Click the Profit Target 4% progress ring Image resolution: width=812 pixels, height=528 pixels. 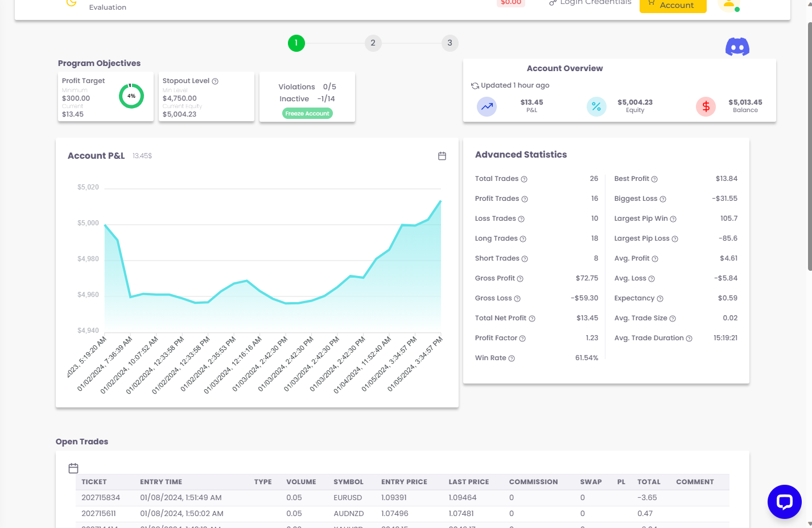click(131, 96)
